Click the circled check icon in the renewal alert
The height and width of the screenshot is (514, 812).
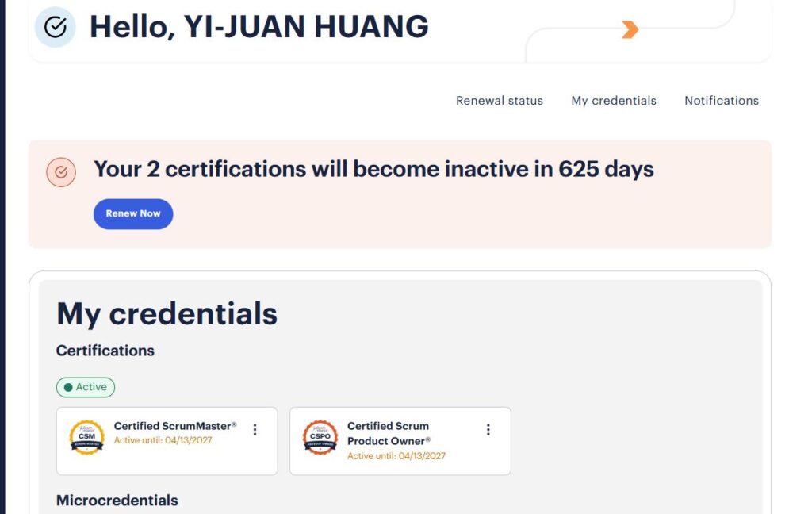pos(61,172)
